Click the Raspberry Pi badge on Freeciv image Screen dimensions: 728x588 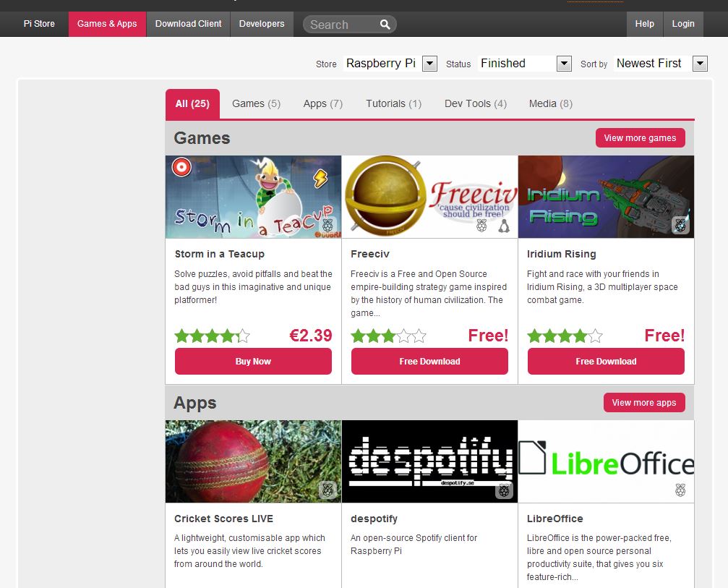(x=481, y=226)
